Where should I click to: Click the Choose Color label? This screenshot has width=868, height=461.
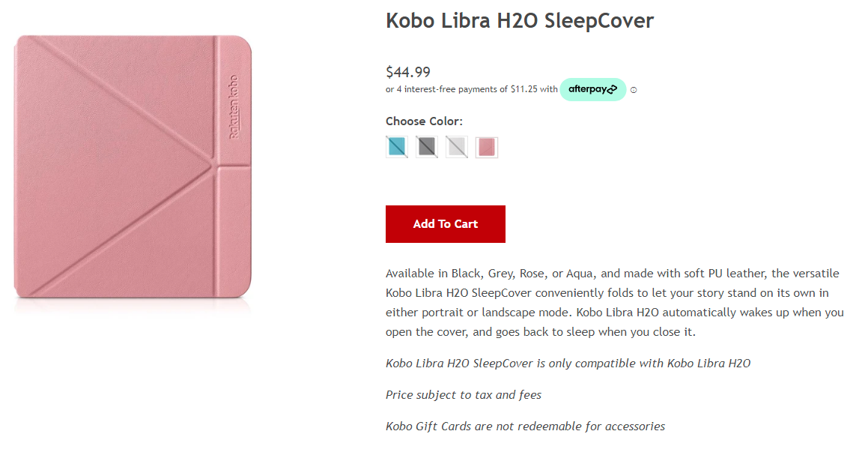(x=424, y=121)
